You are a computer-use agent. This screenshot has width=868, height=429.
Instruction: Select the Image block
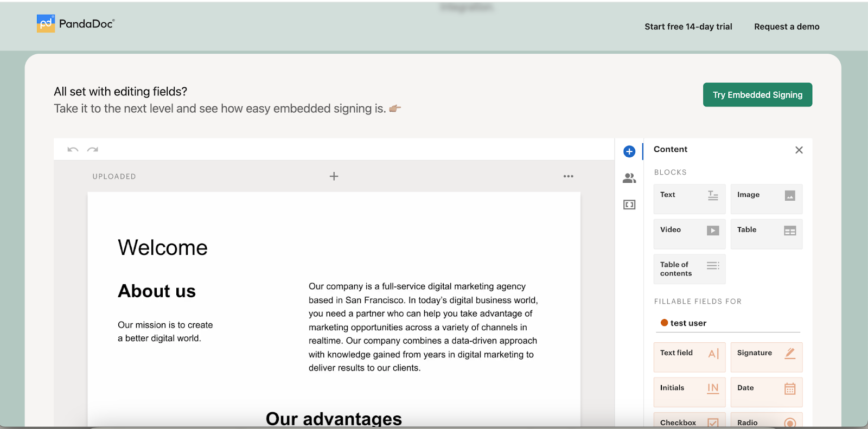click(x=767, y=199)
